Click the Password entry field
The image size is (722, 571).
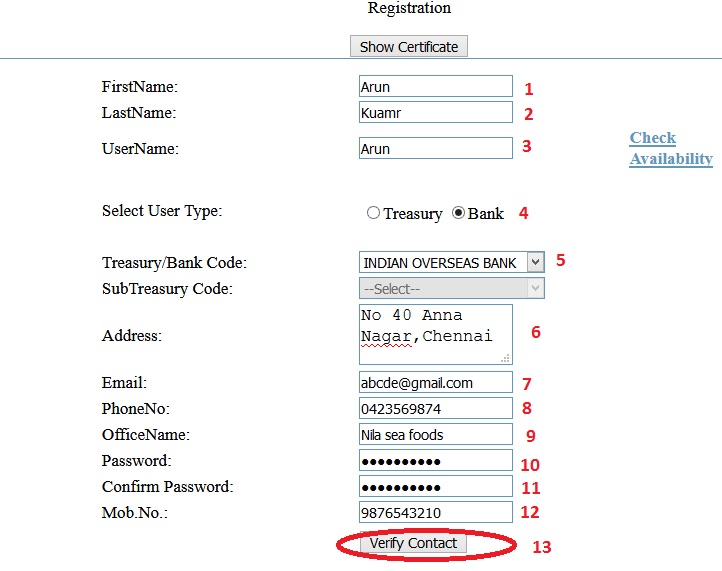pos(435,461)
